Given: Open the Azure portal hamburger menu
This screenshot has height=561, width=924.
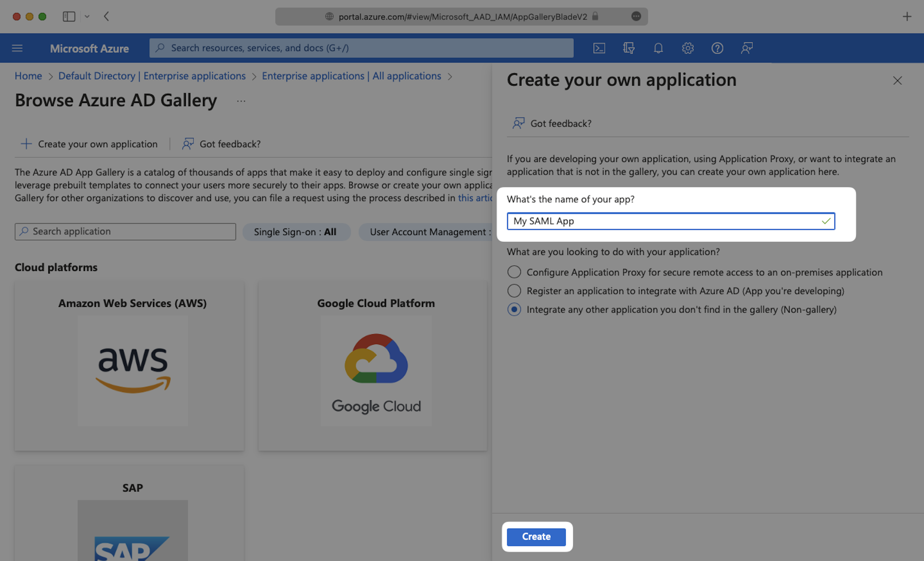Looking at the screenshot, I should 17,48.
